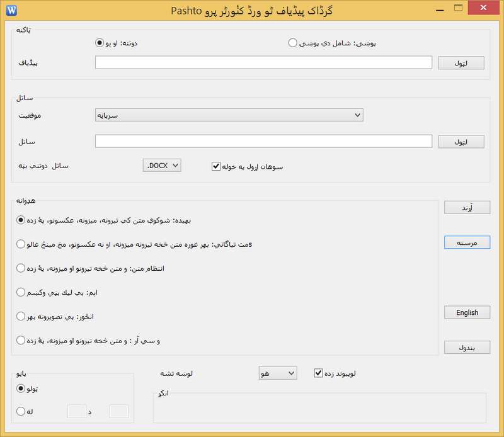
Task: Click the 'ساتل' output path input field
Action: tap(263, 142)
